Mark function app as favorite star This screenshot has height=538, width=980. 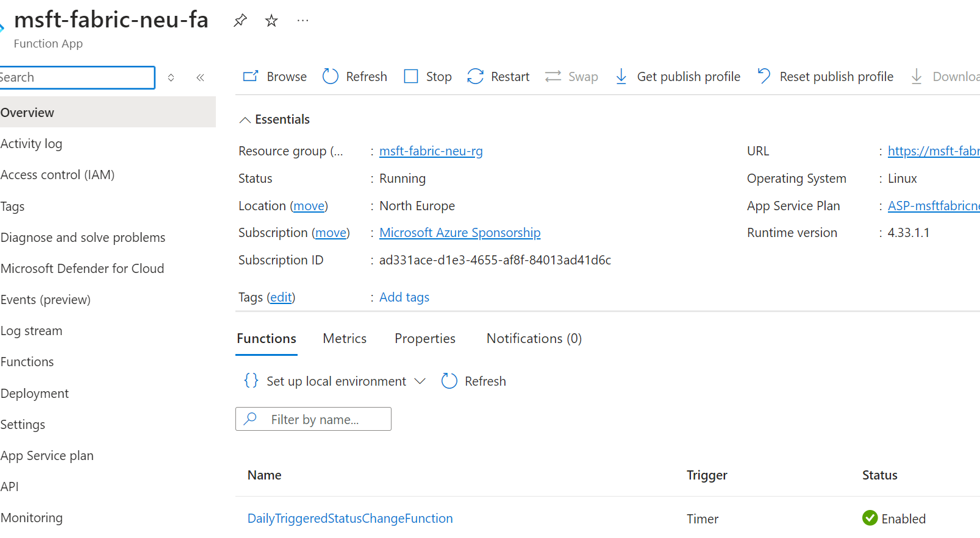click(x=271, y=21)
